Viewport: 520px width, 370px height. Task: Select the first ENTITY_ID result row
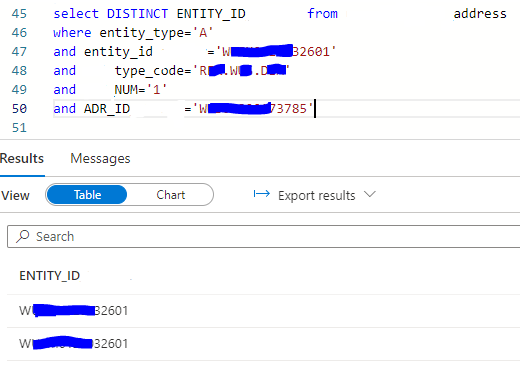point(263,311)
